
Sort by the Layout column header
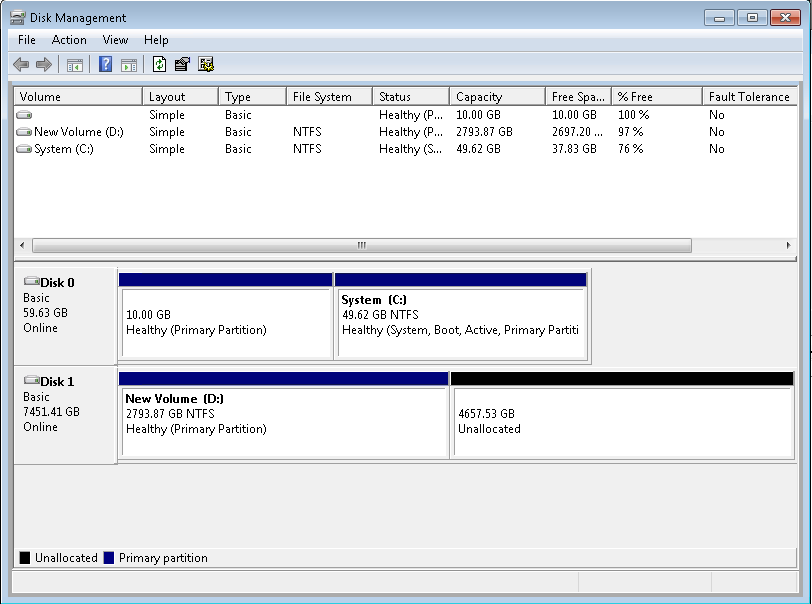click(180, 97)
